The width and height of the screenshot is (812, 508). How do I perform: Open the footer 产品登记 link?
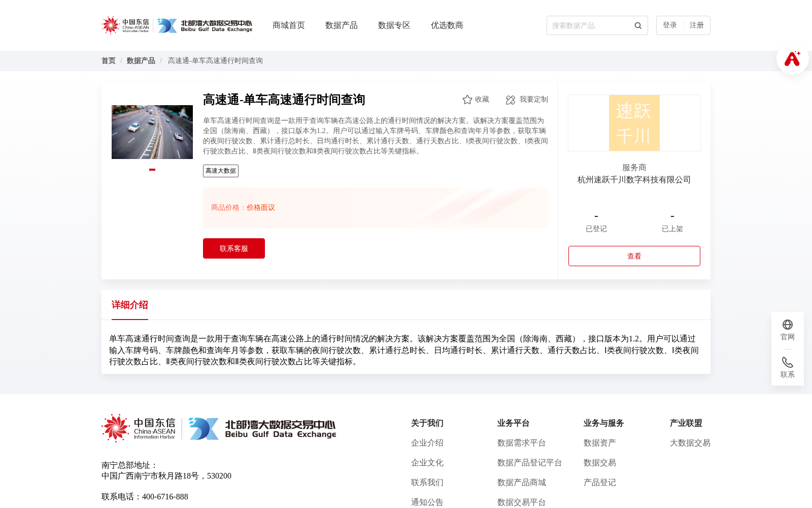600,483
